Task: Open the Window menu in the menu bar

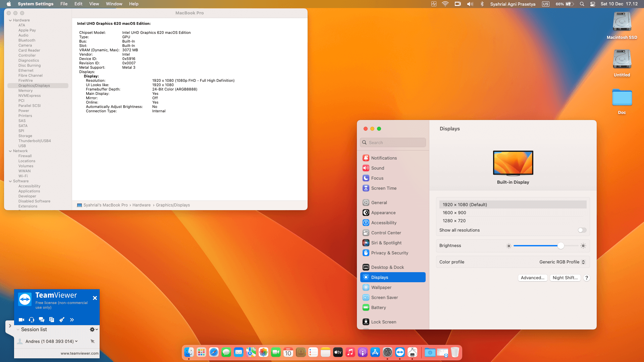Action: pos(114,4)
